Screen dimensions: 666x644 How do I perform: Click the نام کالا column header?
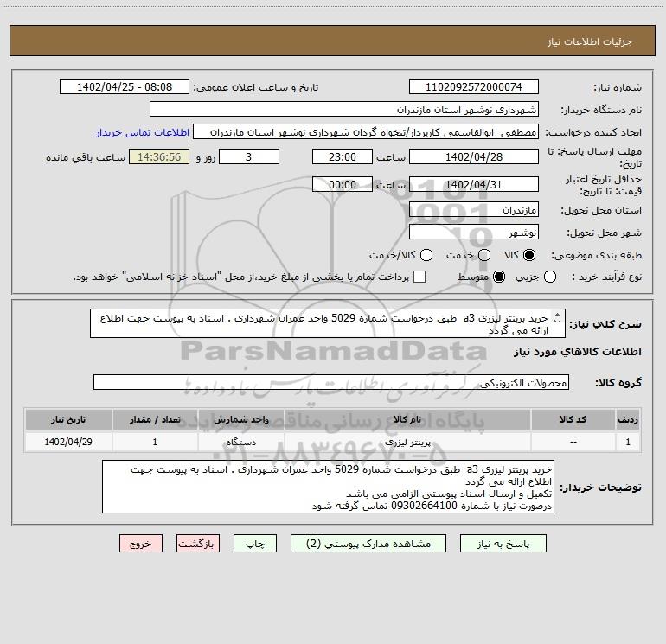(407, 419)
